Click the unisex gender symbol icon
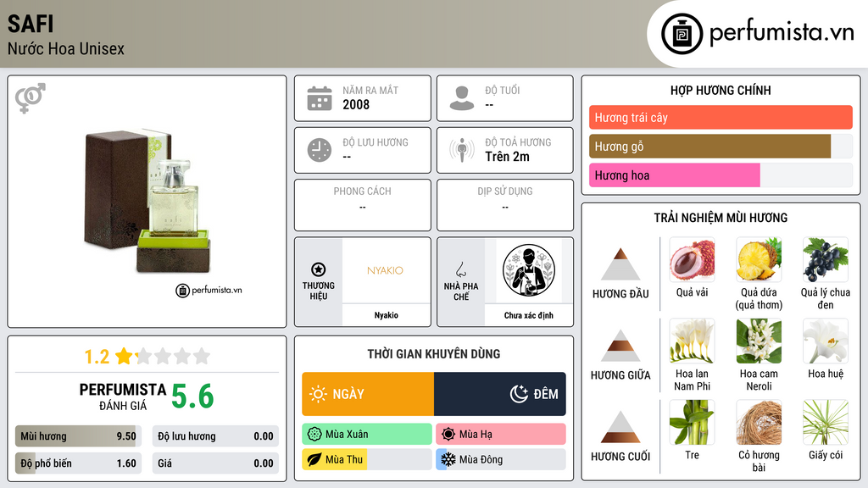 tap(31, 98)
